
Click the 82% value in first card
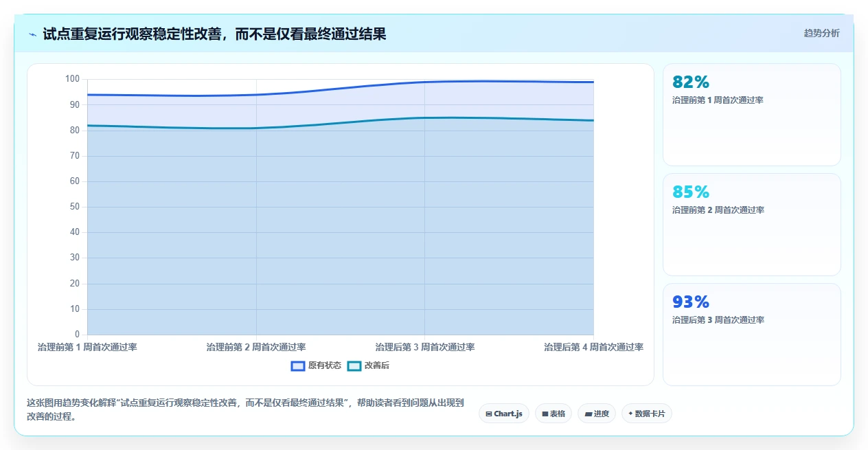click(x=691, y=82)
